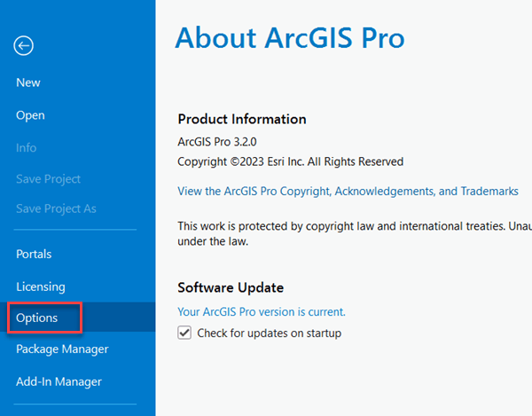Click the Software Update heading
532x416 pixels.
pyautogui.click(x=231, y=287)
